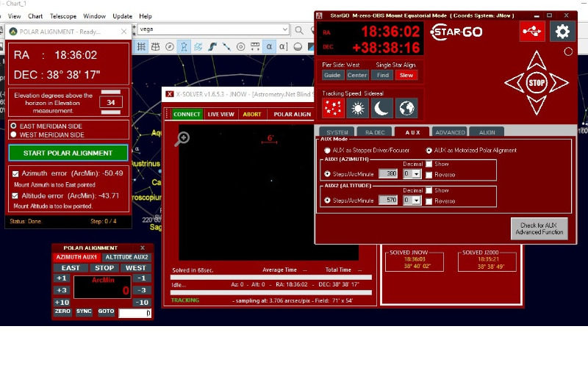
Task: Click the StarGO south arrow
Action: pyautogui.click(x=537, y=105)
